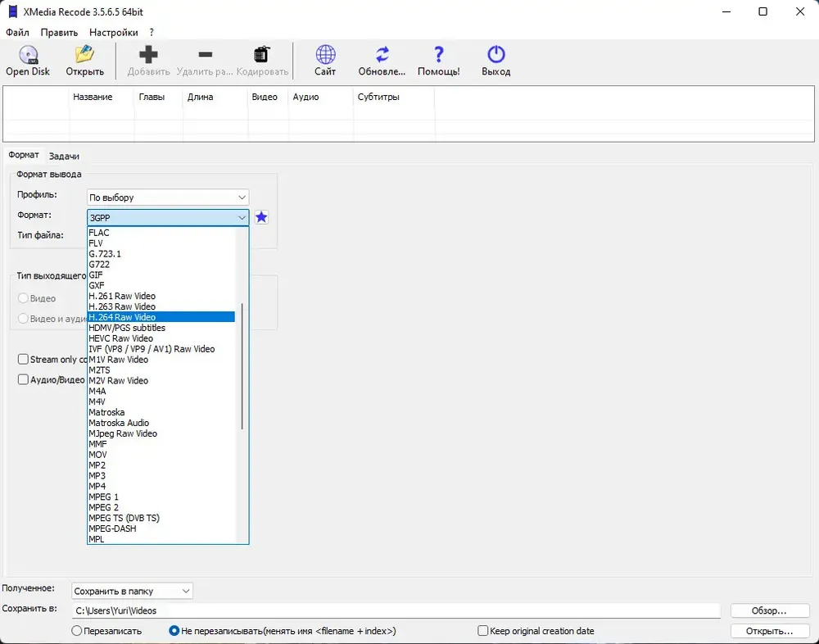Choose MP4 from the format list
This screenshot has height=644, width=819.
pos(97,486)
